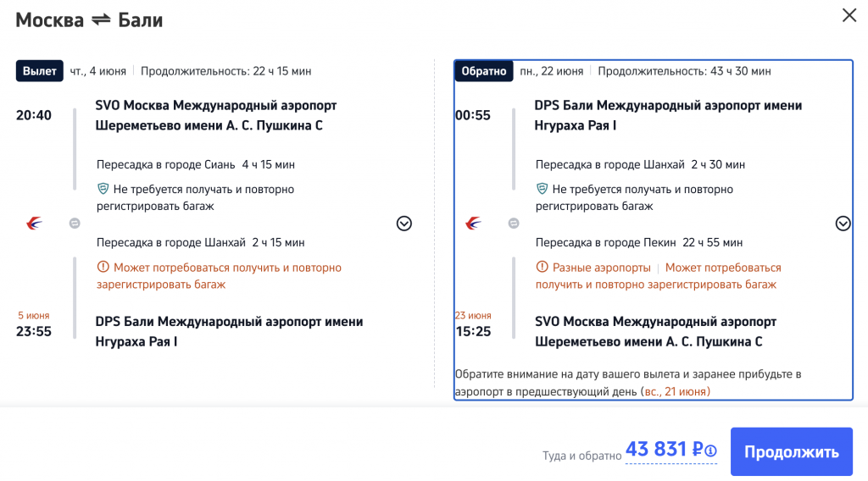Click the 43 831 ₽ total price
The height and width of the screenshot is (481, 868).
662,450
